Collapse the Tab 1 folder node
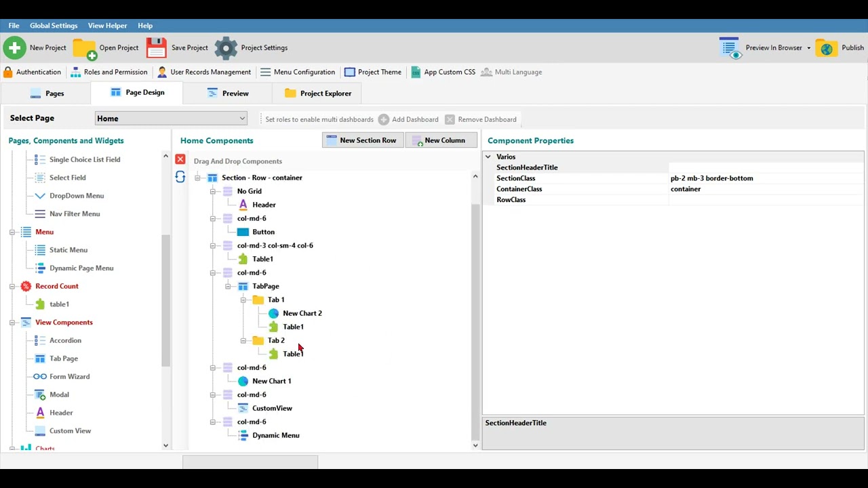The image size is (868, 488). [243, 300]
